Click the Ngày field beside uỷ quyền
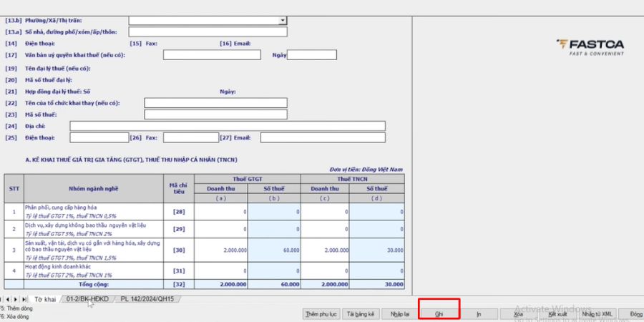The image size is (644, 322). [x=311, y=55]
